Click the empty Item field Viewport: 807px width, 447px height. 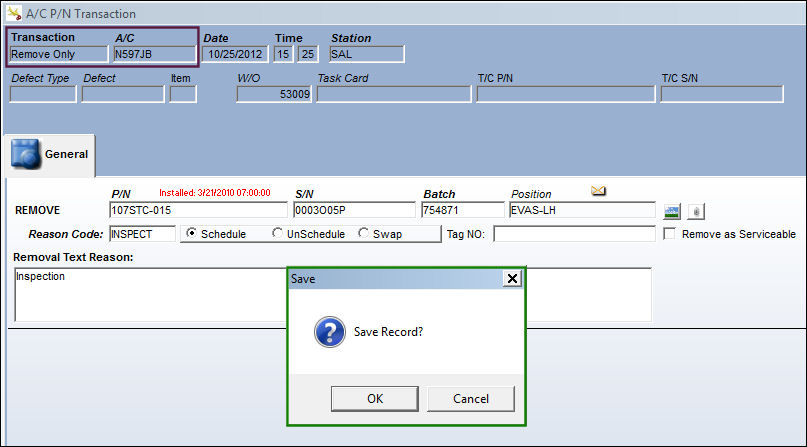click(183, 94)
